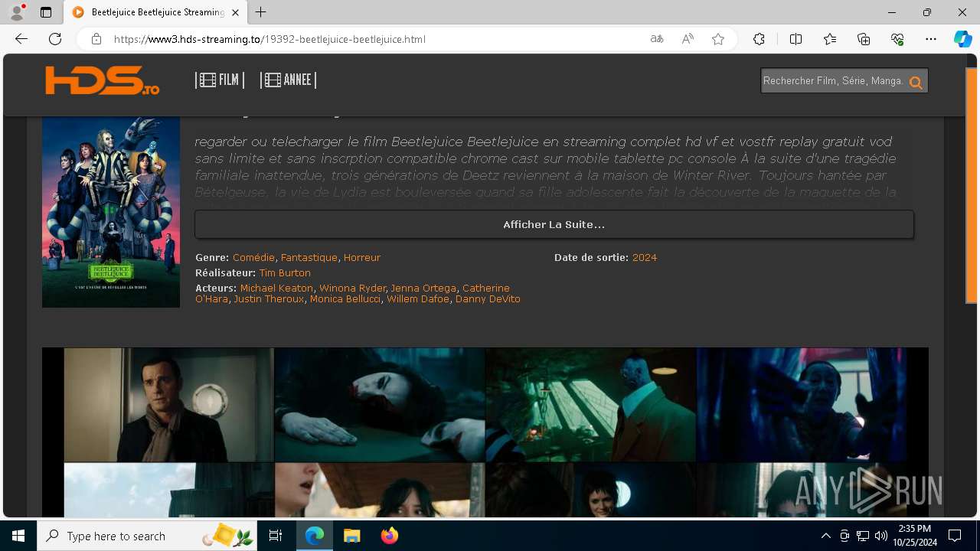Click the surprised dark-haired woman screenshot

click(380, 490)
